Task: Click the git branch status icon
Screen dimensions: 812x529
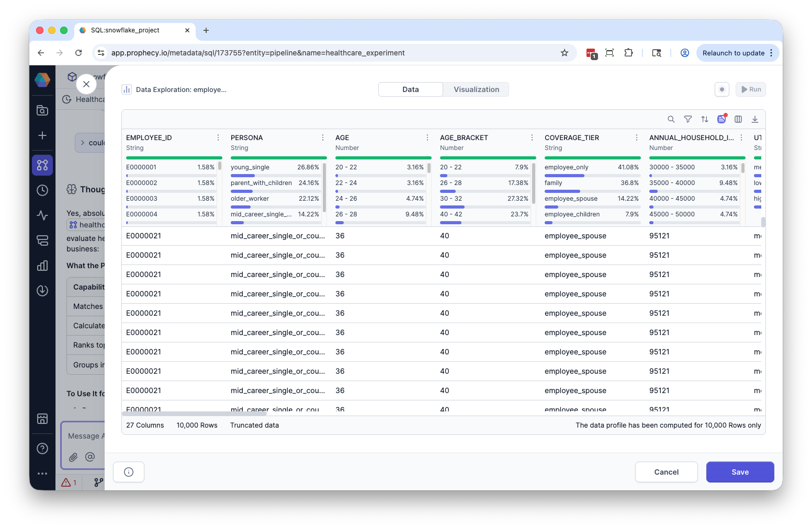Action: point(98,482)
